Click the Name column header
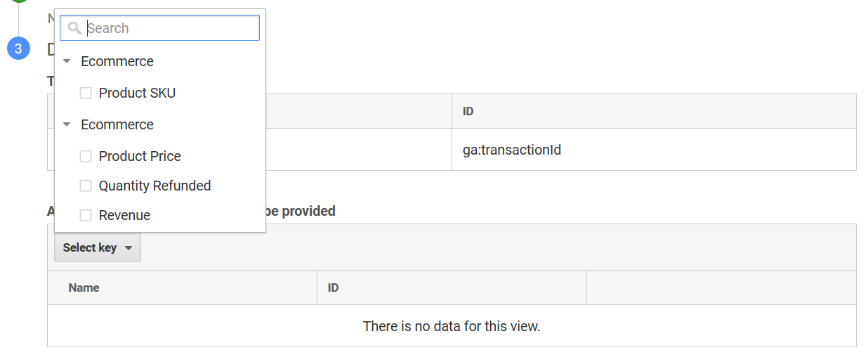The width and height of the screenshot is (868, 362). pos(84,287)
